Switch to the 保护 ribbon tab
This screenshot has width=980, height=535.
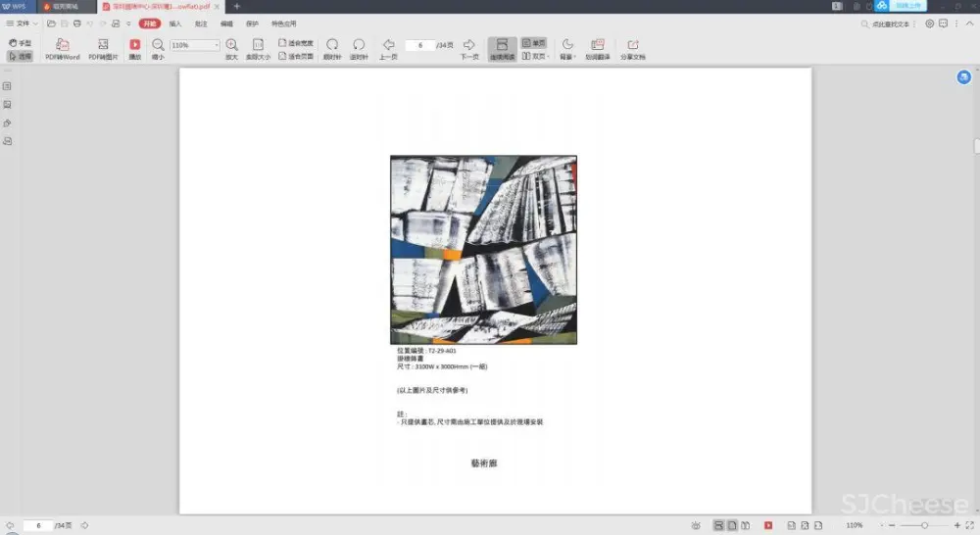coord(252,23)
